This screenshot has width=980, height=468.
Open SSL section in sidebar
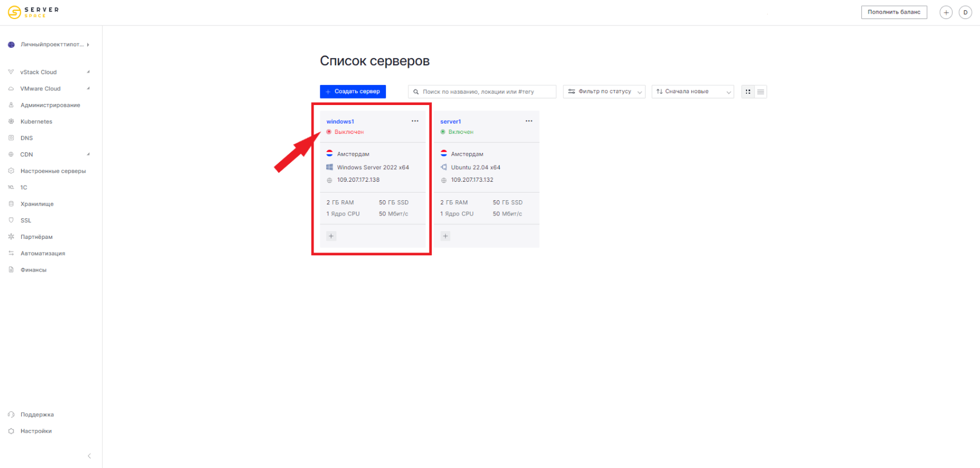tap(26, 220)
